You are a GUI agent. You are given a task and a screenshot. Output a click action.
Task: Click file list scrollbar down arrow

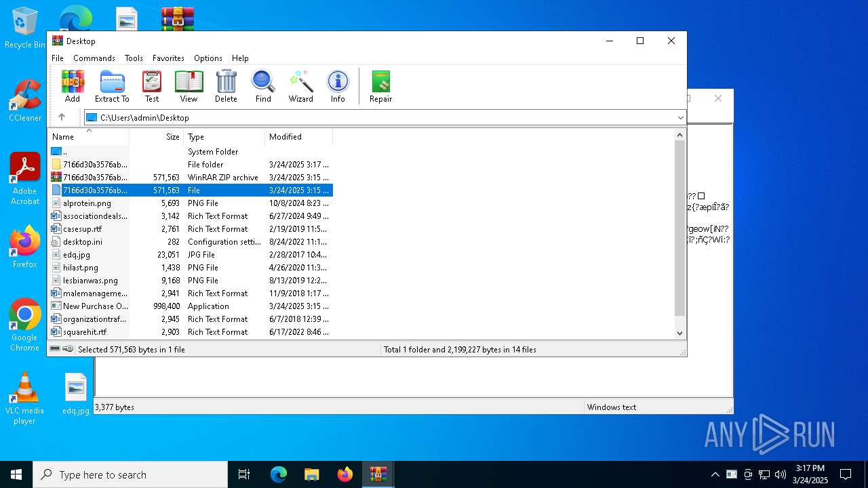pos(680,333)
